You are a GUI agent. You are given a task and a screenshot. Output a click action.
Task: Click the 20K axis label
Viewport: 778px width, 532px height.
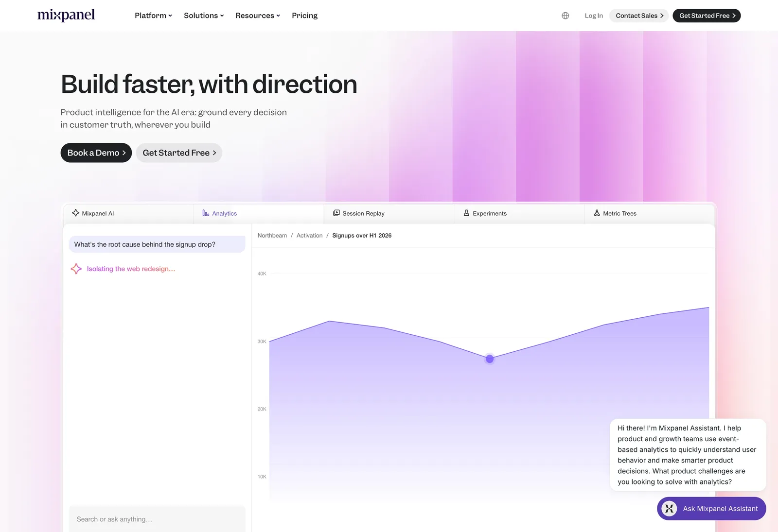[x=262, y=409]
